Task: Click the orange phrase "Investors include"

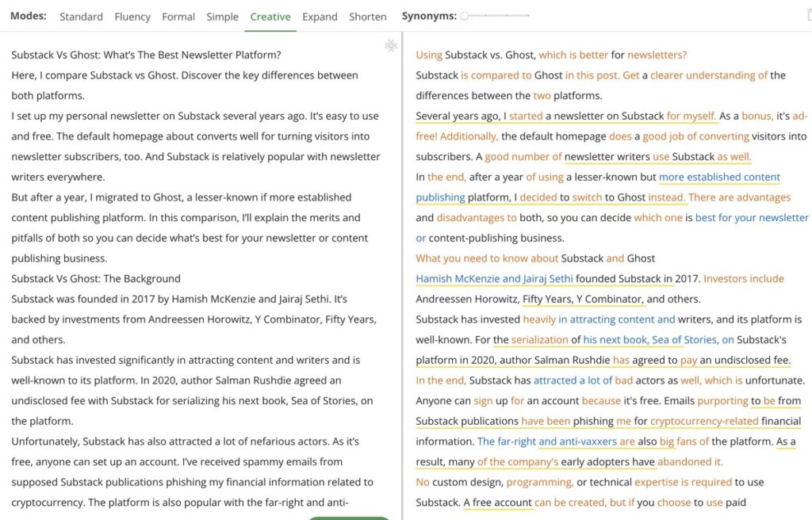Action: coord(743,278)
